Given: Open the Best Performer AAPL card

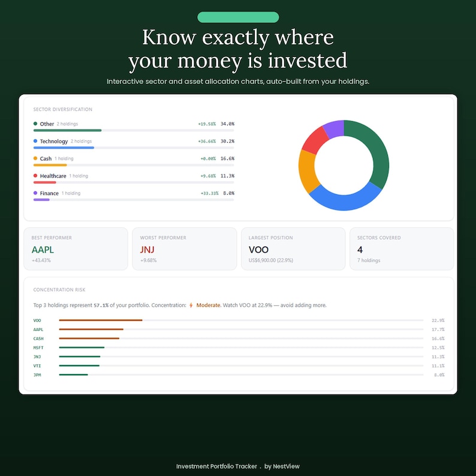Looking at the screenshot, I should click(76, 249).
